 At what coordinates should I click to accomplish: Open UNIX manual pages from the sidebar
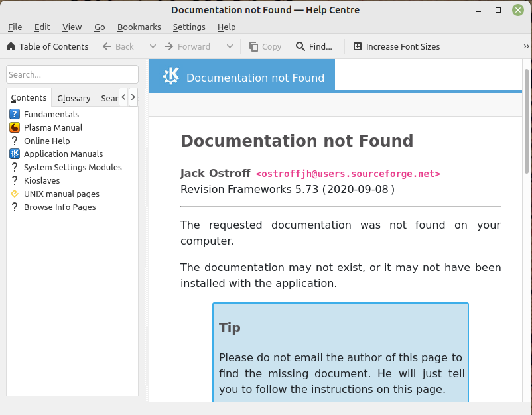click(61, 194)
